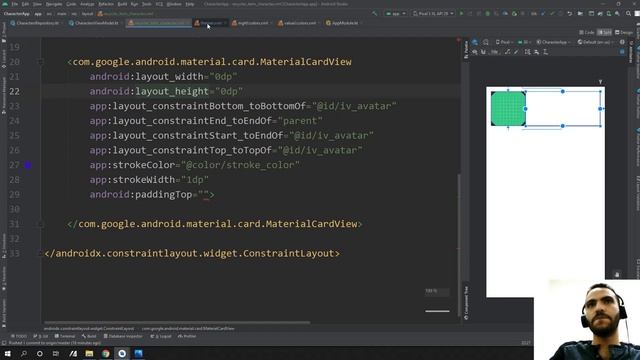Open the Build tool window
Viewport: 640px width, 360px height.
coord(89,336)
